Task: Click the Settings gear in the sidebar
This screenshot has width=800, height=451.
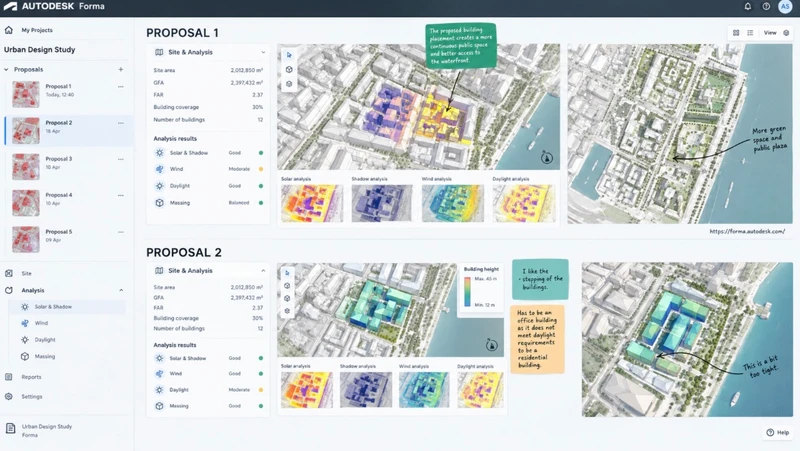Action: click(9, 396)
